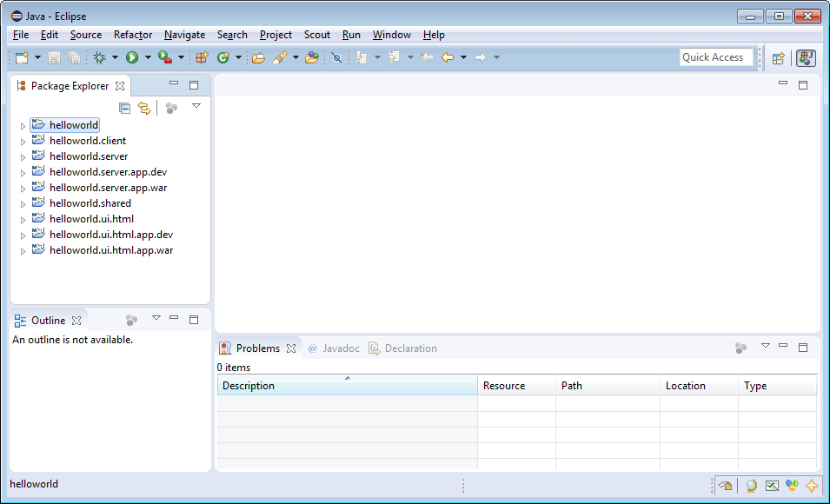Run the program with the green play icon
830x504 pixels.
click(x=132, y=57)
